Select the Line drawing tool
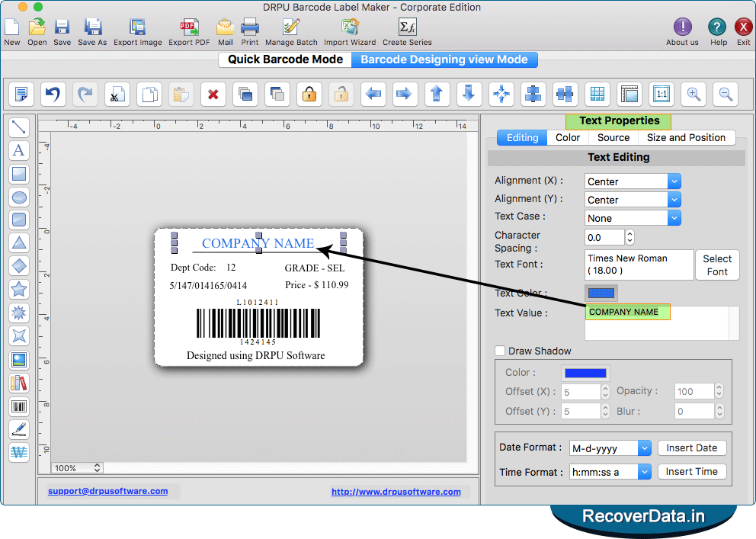This screenshot has width=756, height=539. click(x=19, y=127)
